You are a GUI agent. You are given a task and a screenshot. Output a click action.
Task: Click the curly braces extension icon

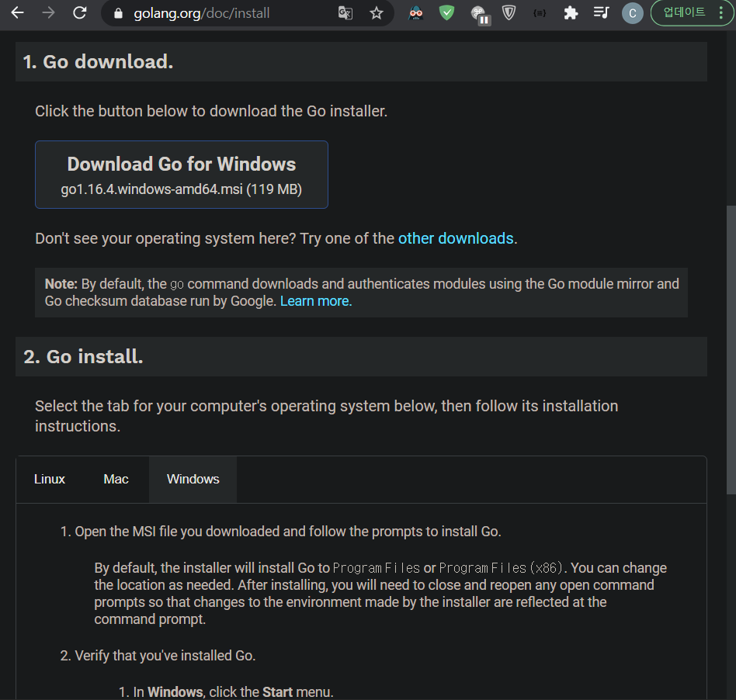[x=540, y=12]
